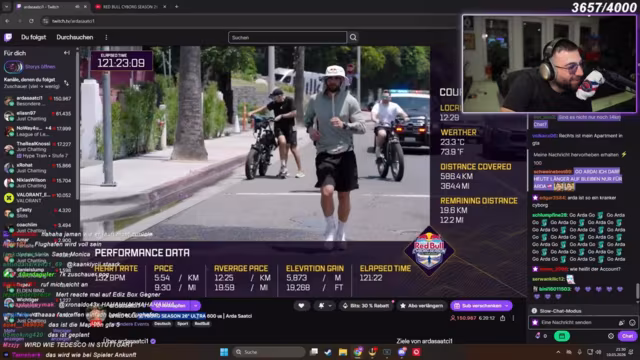Open stream more options dots
This screenshot has height=360, width=640.
(x=513, y=318)
